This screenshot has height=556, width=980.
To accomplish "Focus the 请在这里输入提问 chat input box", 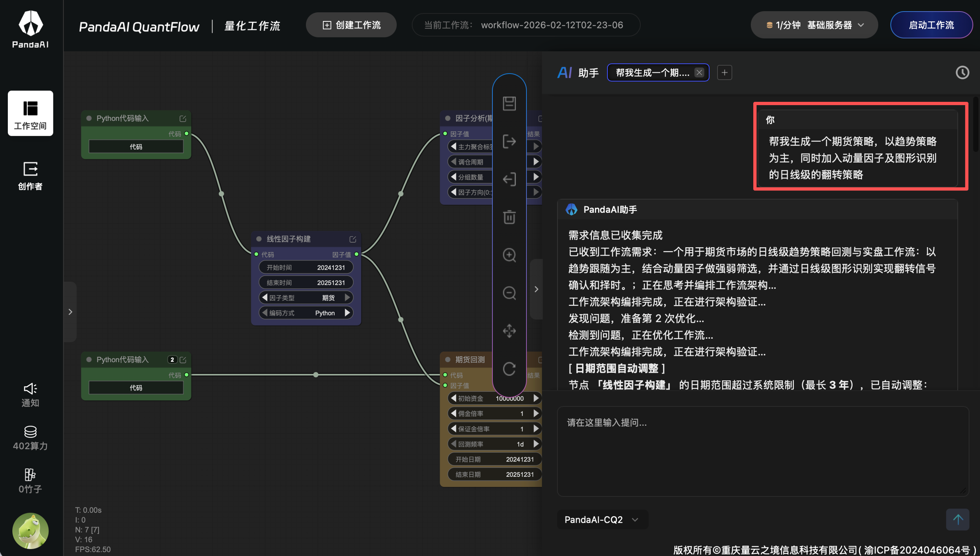I will pyautogui.click(x=763, y=451).
